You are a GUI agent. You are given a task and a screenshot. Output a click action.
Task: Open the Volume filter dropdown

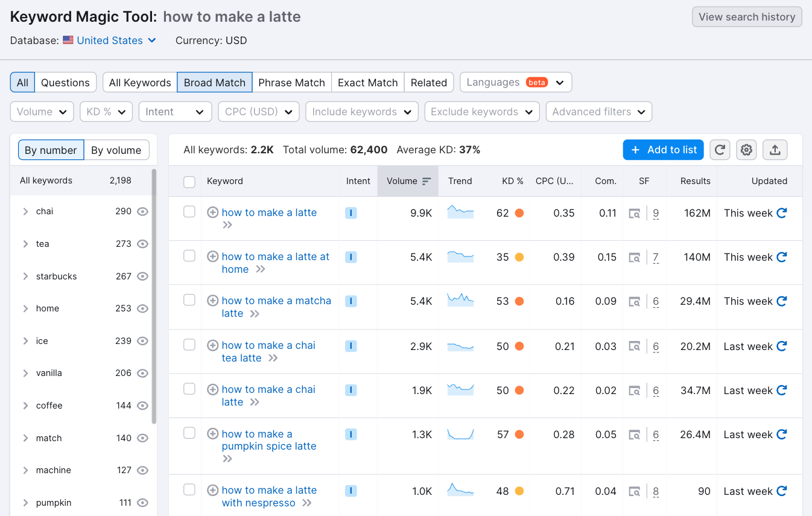pyautogui.click(x=42, y=112)
